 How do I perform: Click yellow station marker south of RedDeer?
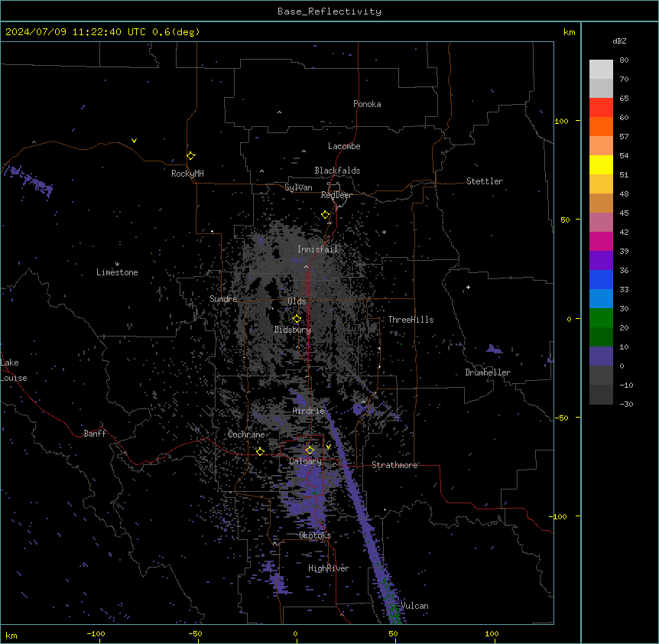click(326, 215)
